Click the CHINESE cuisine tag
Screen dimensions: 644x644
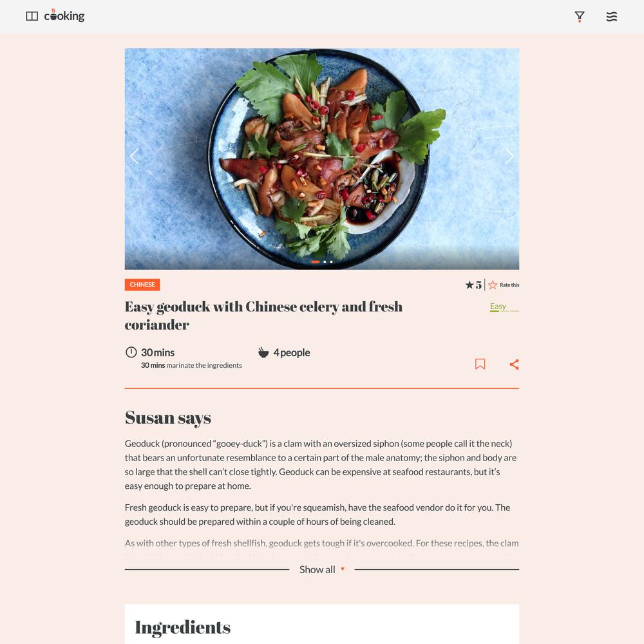point(142,285)
